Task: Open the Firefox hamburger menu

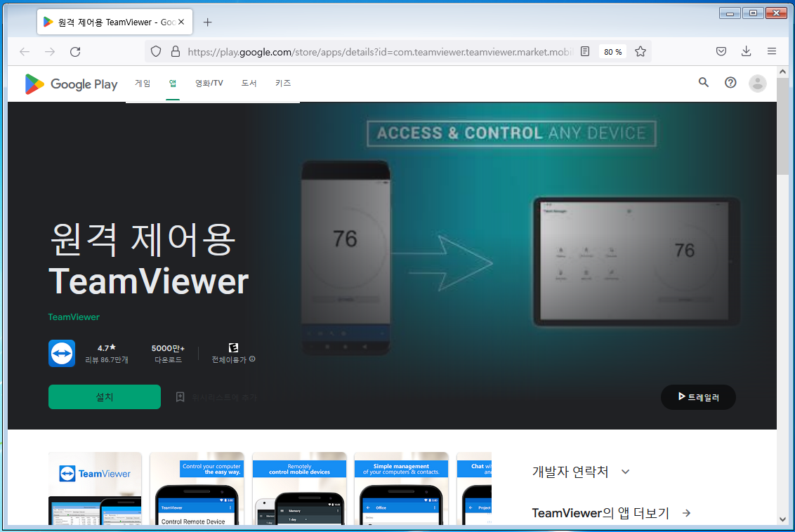Action: 772,51
